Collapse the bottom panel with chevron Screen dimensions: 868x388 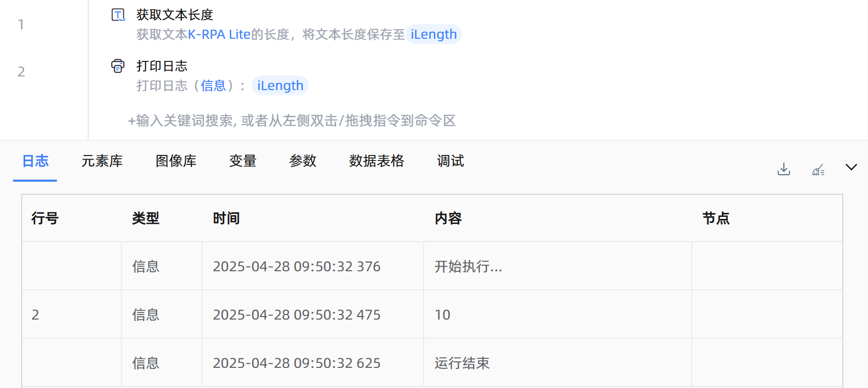tap(851, 167)
